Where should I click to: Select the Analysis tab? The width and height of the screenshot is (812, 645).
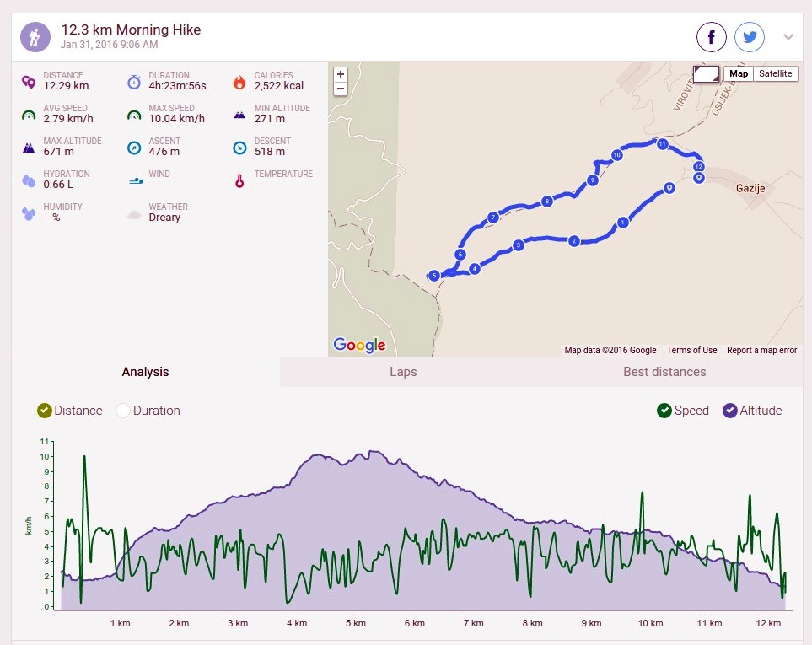pos(146,372)
